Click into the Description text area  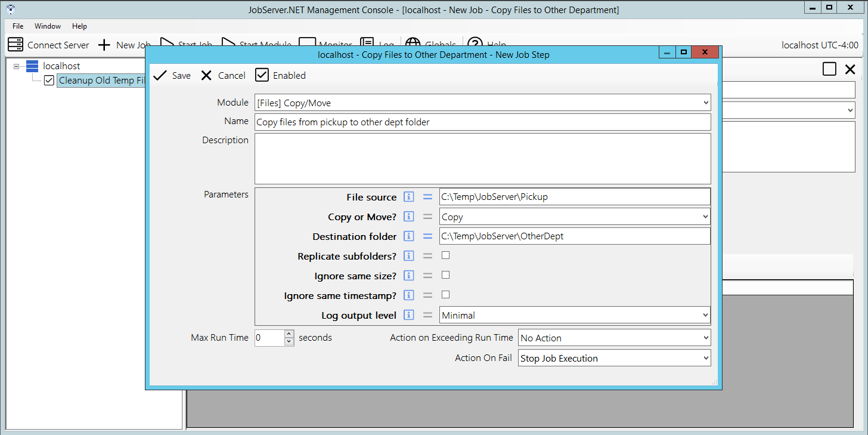(482, 159)
